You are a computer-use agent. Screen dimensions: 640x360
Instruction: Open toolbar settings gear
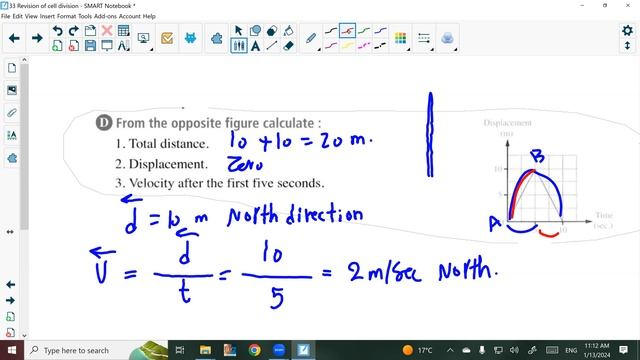627,30
